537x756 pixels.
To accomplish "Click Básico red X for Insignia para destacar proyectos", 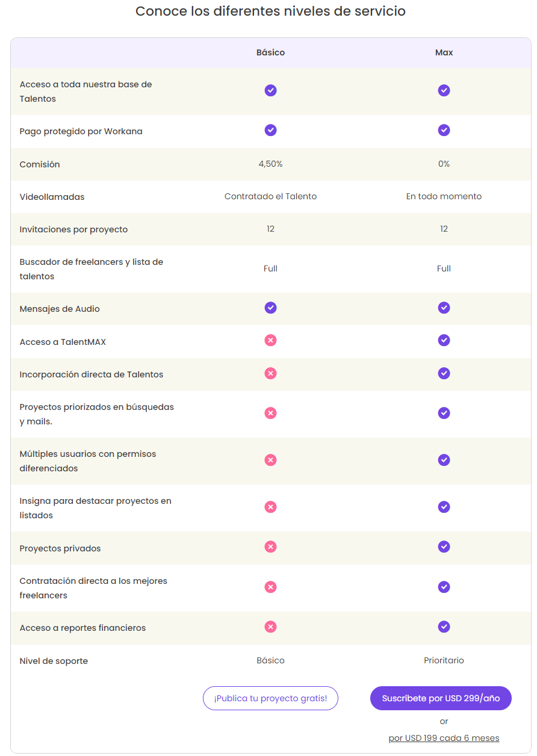I will [x=270, y=507].
